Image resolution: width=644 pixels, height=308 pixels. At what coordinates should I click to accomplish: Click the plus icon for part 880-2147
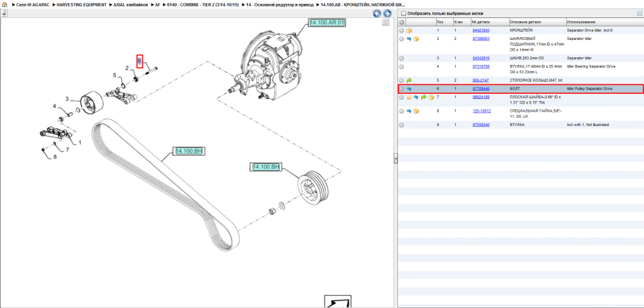pyautogui.click(x=402, y=80)
